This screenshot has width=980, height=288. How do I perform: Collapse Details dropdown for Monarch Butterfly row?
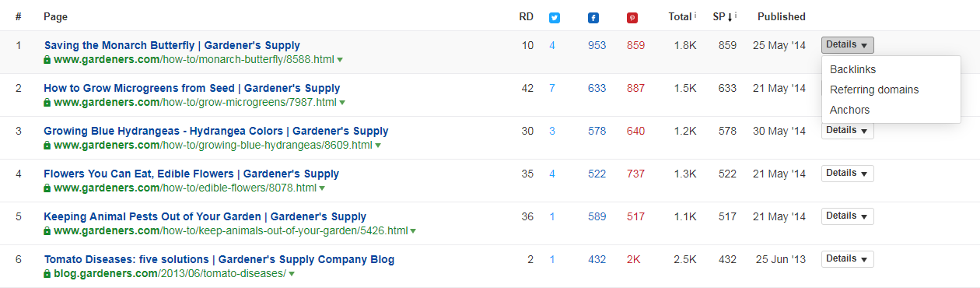847,45
